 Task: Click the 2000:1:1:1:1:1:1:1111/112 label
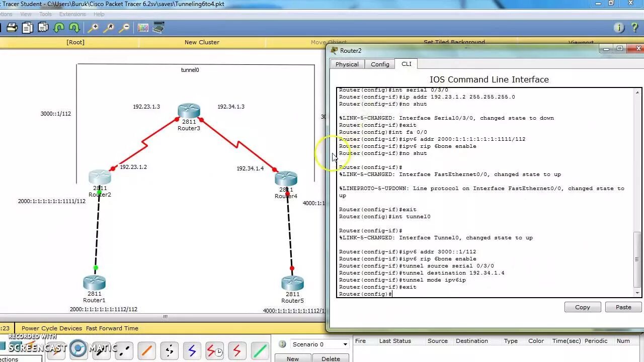[x=52, y=201]
